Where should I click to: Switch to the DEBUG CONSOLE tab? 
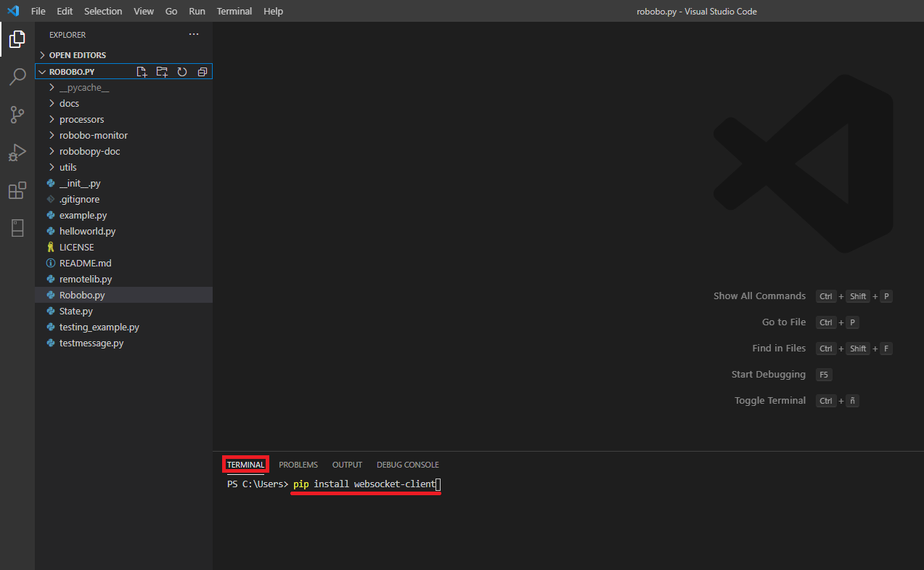click(x=408, y=465)
